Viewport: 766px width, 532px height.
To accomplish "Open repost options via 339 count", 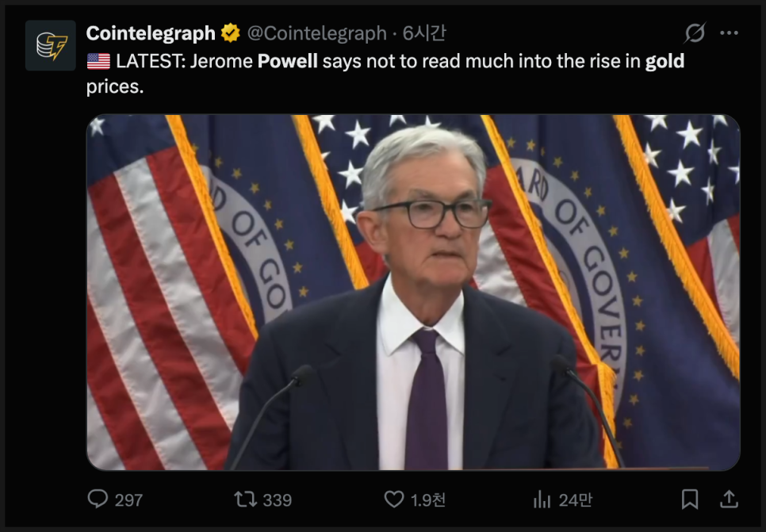I will tap(277, 500).
